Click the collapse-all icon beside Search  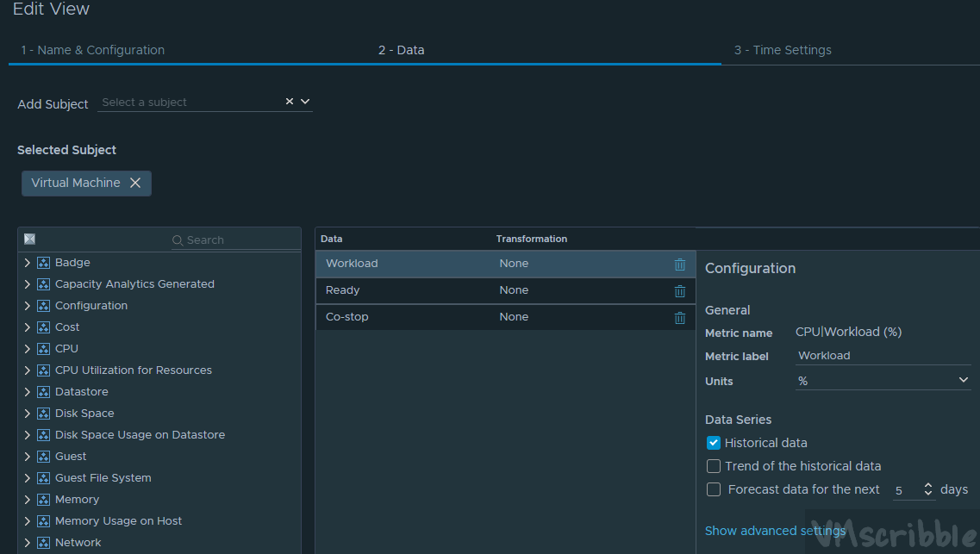29,240
